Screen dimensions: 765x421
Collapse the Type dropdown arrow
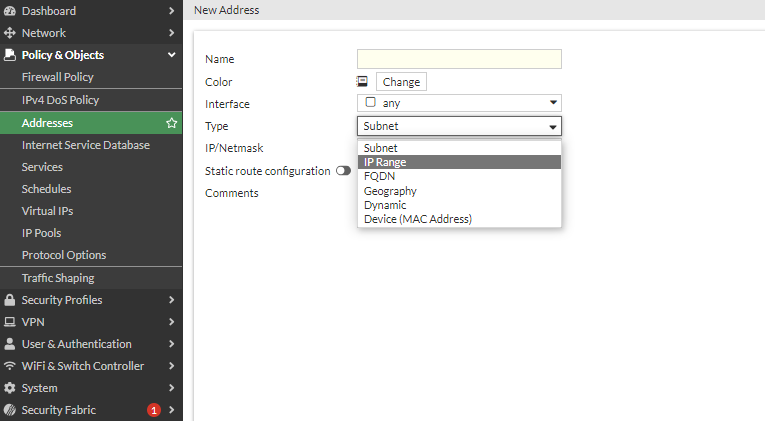click(552, 127)
